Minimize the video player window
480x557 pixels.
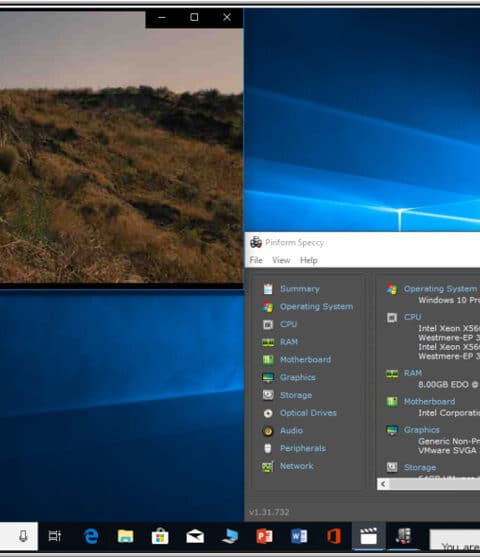click(x=162, y=17)
